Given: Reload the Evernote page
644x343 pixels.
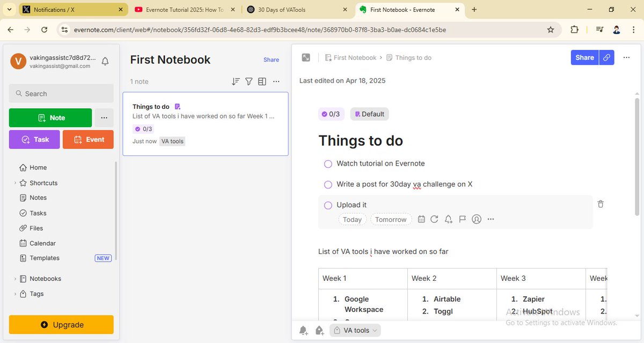Looking at the screenshot, I should 45,30.
